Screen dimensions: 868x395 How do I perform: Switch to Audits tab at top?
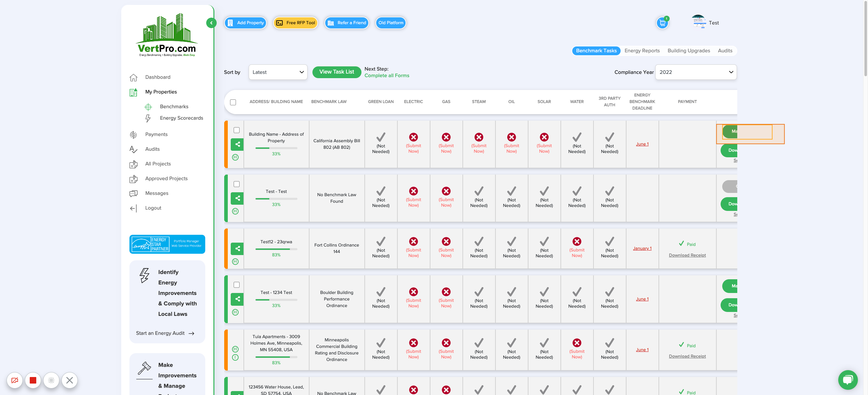pos(725,51)
